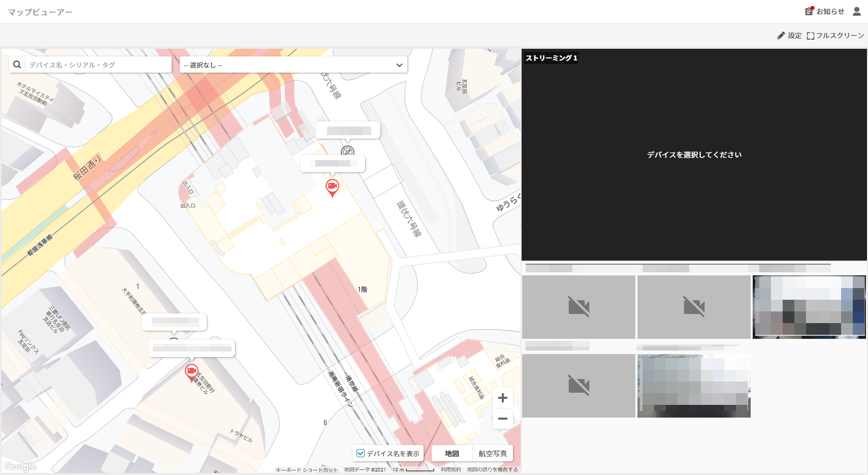Click the notifications (お知らせ) icon
The height and width of the screenshot is (475, 868).
[809, 11]
